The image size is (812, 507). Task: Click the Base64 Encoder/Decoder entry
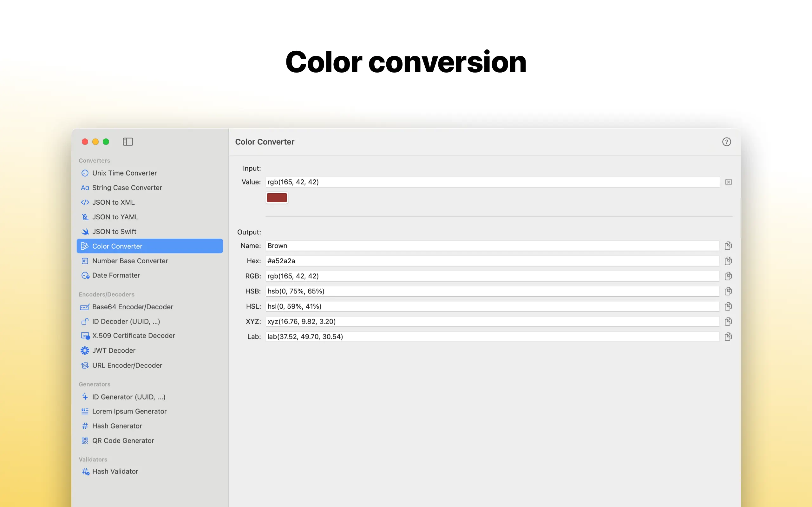pyautogui.click(x=133, y=307)
